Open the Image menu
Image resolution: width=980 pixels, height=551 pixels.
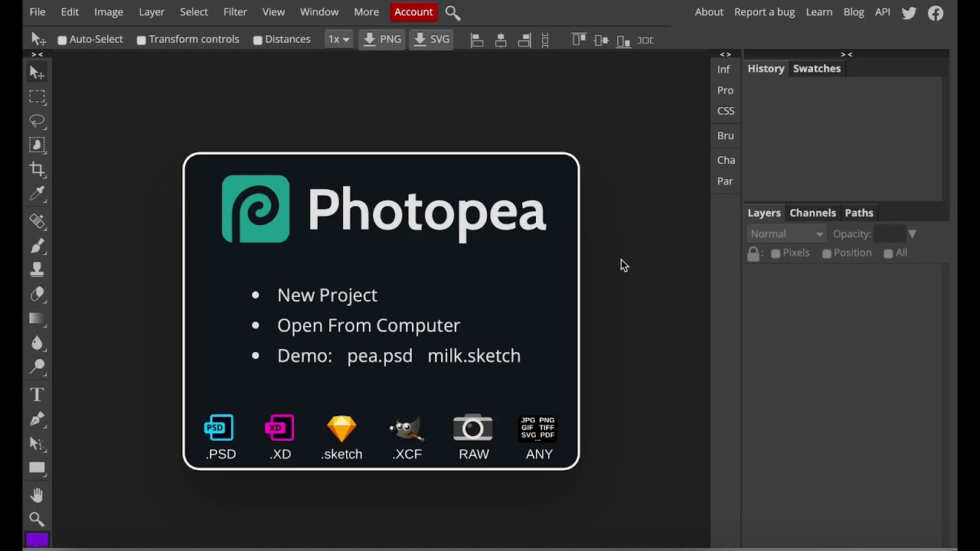click(109, 12)
